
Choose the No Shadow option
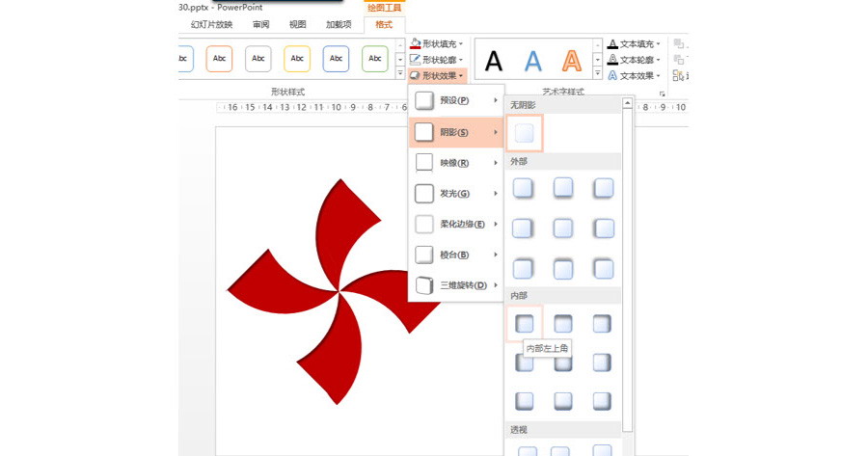pos(525,133)
